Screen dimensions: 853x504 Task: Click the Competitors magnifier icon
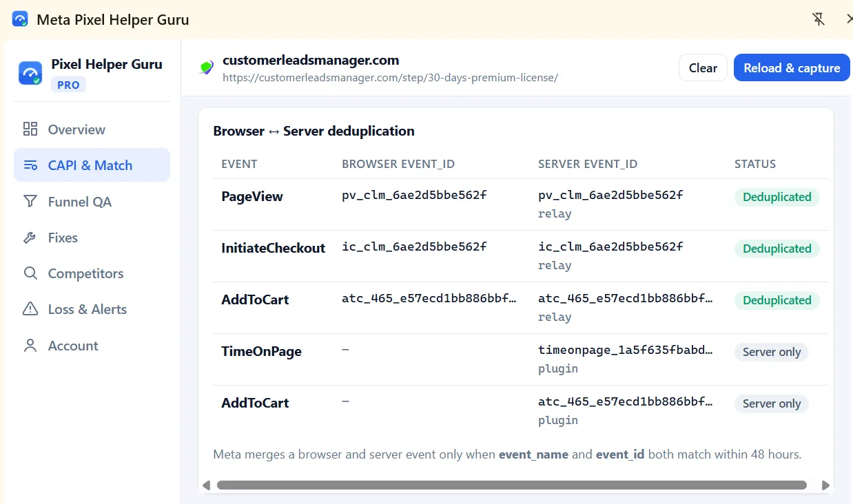click(30, 273)
